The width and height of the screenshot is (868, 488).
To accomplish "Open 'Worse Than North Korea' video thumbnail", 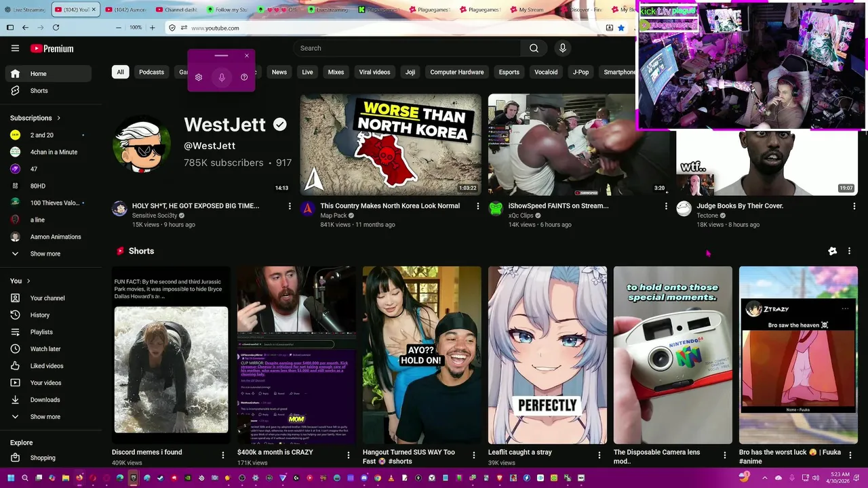I will 391,144.
